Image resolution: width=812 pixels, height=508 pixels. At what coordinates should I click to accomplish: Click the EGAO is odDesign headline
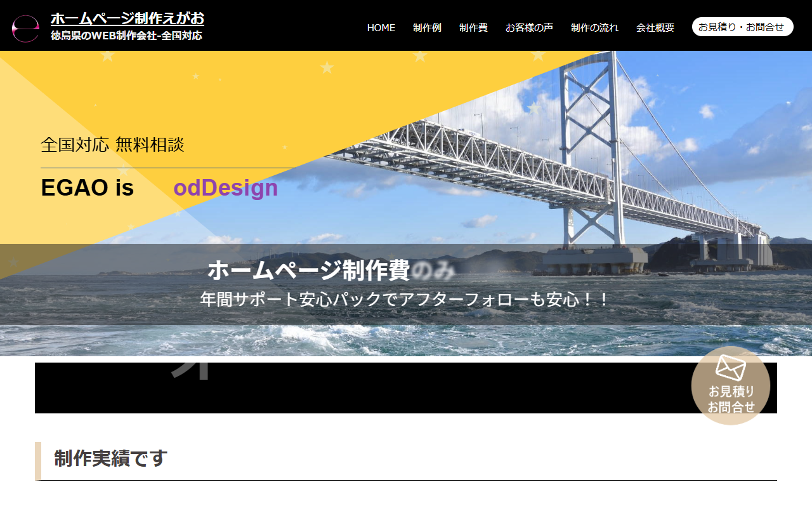point(159,188)
